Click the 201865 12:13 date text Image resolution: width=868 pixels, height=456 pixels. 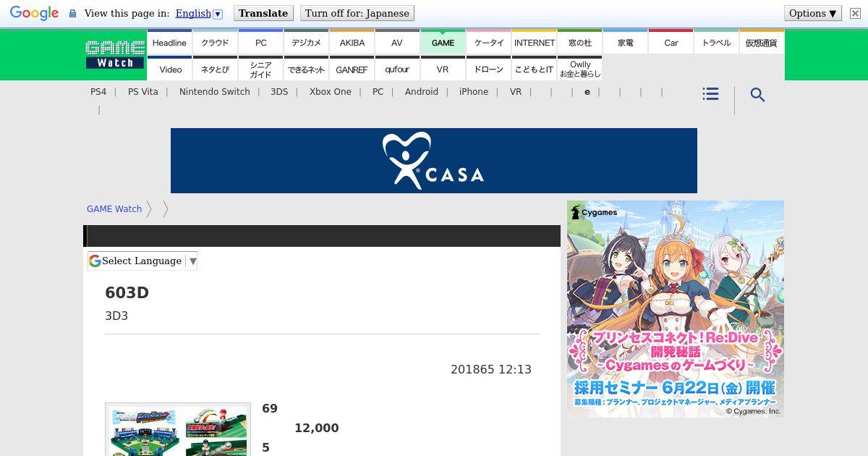coord(491,369)
